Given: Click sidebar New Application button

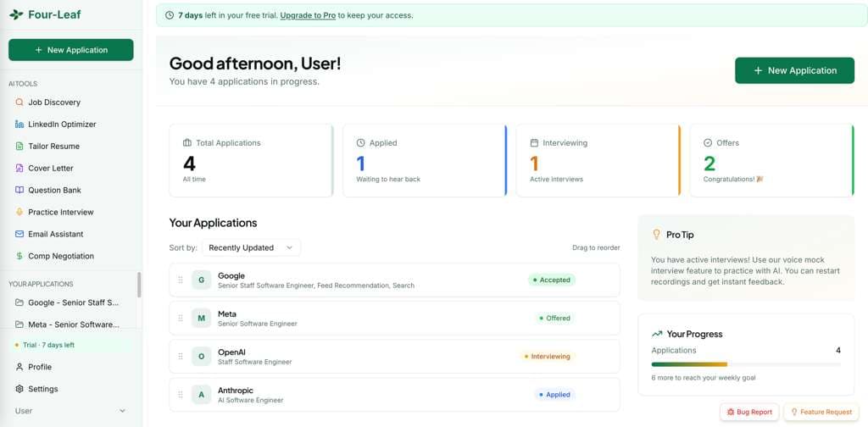Looking at the screenshot, I should pyautogui.click(x=71, y=50).
